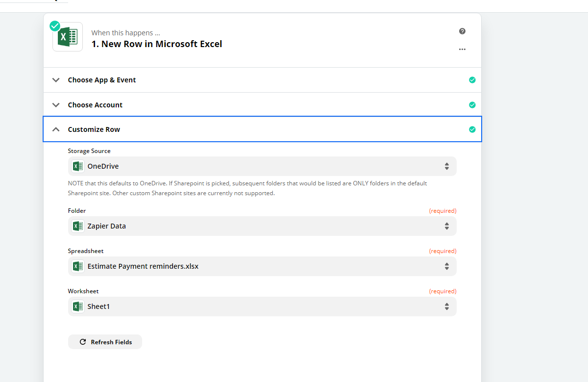Click the Worksheet field label
This screenshot has width=588, height=382.
pos(83,291)
